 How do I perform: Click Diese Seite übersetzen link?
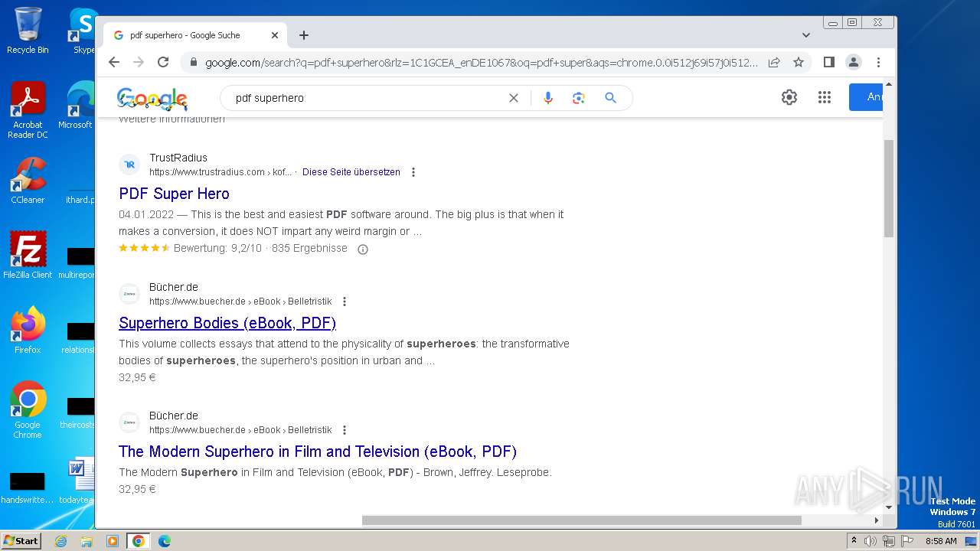[351, 172]
